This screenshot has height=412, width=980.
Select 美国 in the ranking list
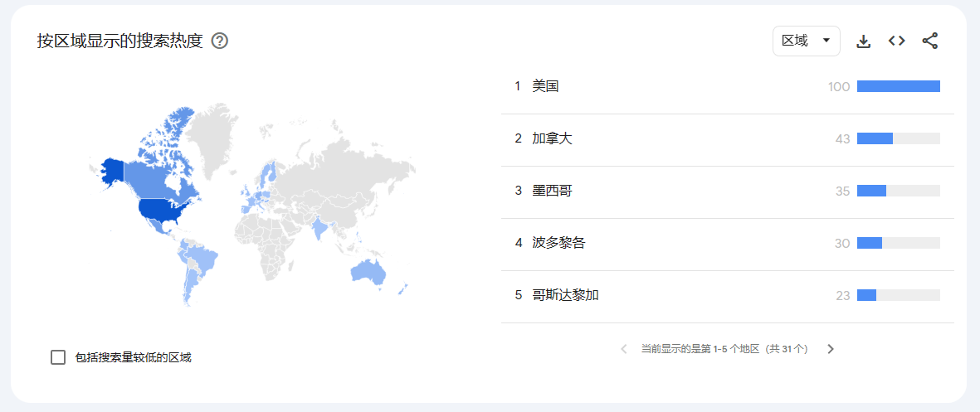point(728,87)
